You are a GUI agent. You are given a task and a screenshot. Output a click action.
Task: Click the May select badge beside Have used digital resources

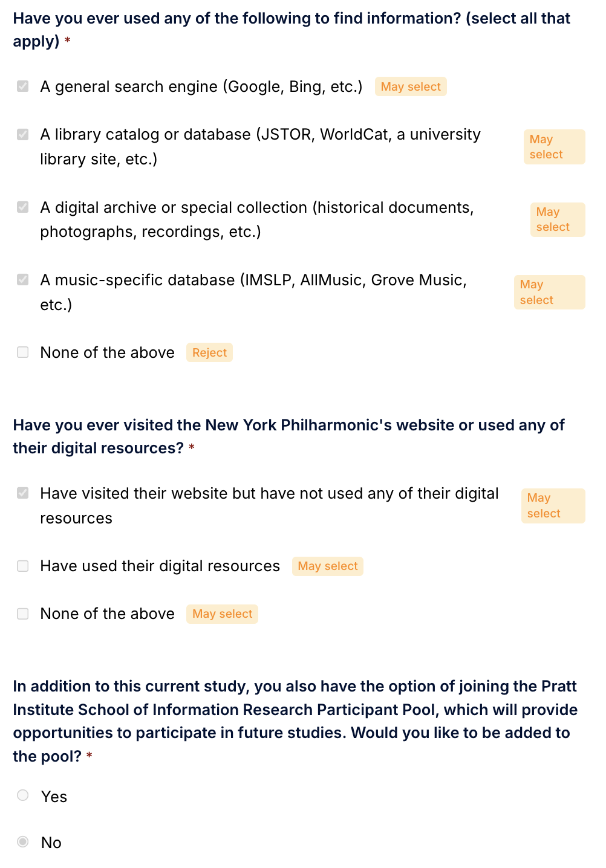click(x=328, y=566)
